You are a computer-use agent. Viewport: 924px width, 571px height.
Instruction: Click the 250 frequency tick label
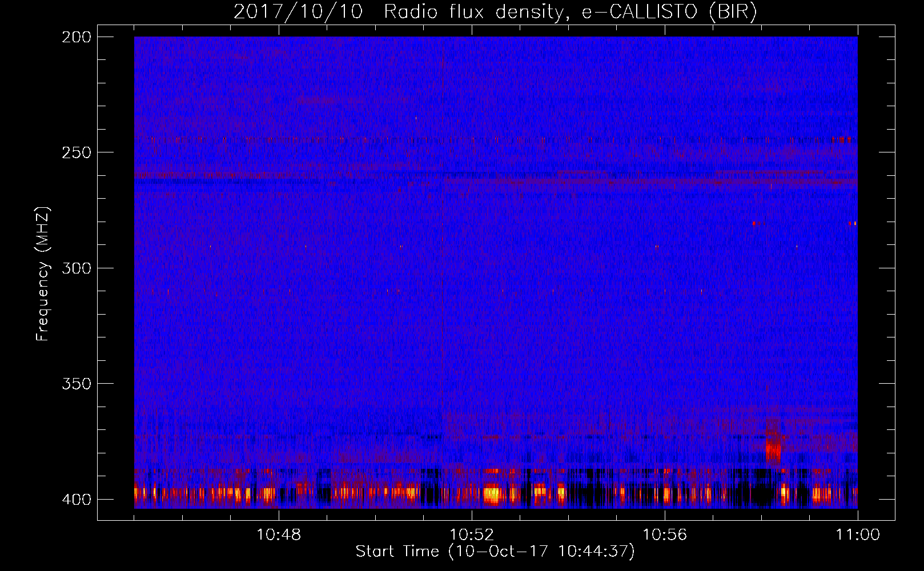[x=77, y=152]
